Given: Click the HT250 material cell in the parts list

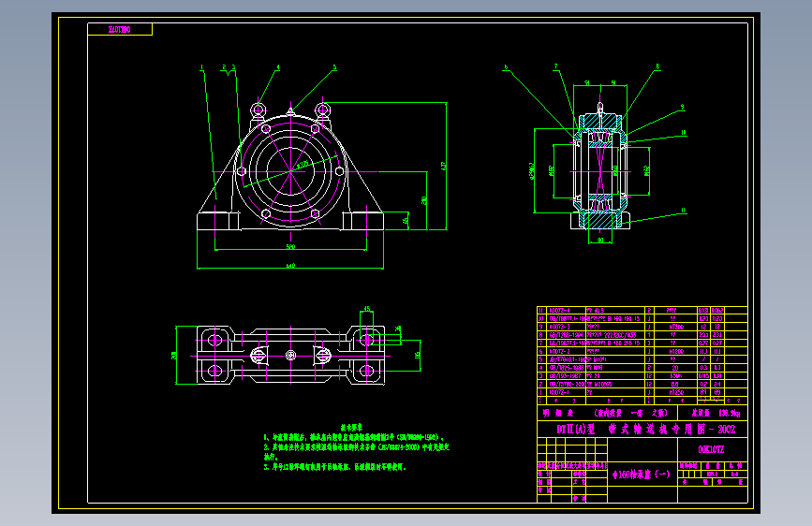Looking at the screenshot, I should (676, 392).
